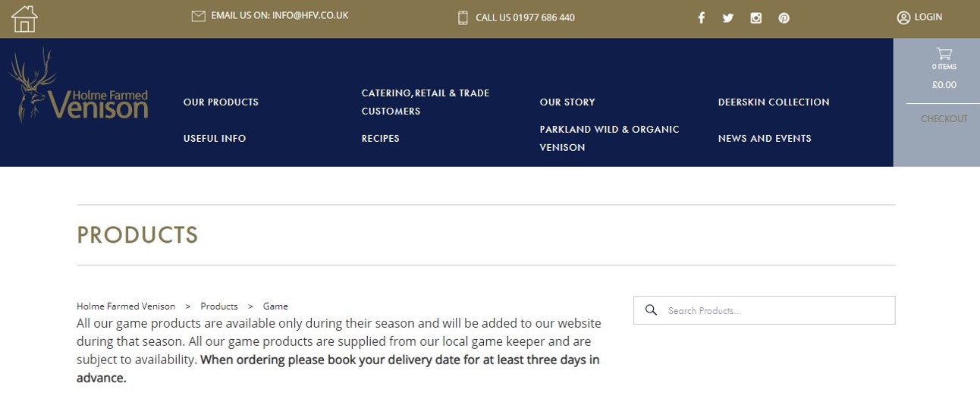Click the Search Products input field
This screenshot has height=399, width=980.
coord(774,310)
